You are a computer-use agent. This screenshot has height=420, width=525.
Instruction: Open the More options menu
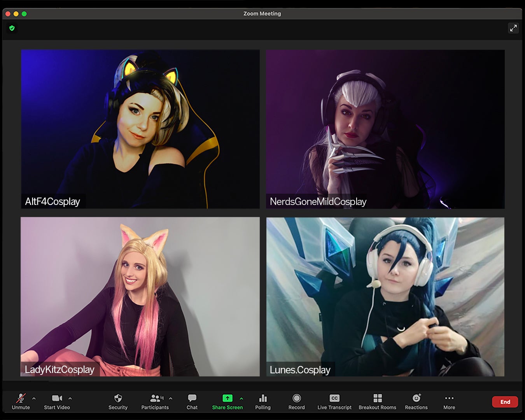pos(449,401)
